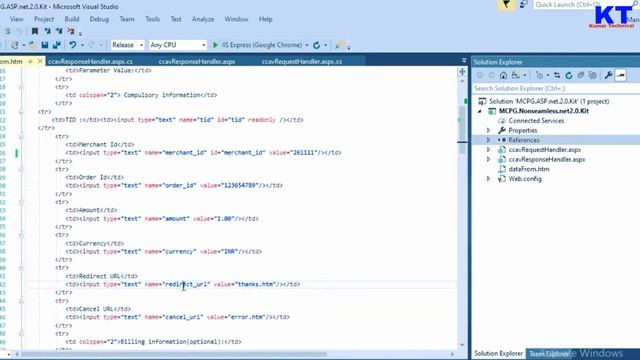
Task: Click the Undo arrow icon
Action: 73,45
